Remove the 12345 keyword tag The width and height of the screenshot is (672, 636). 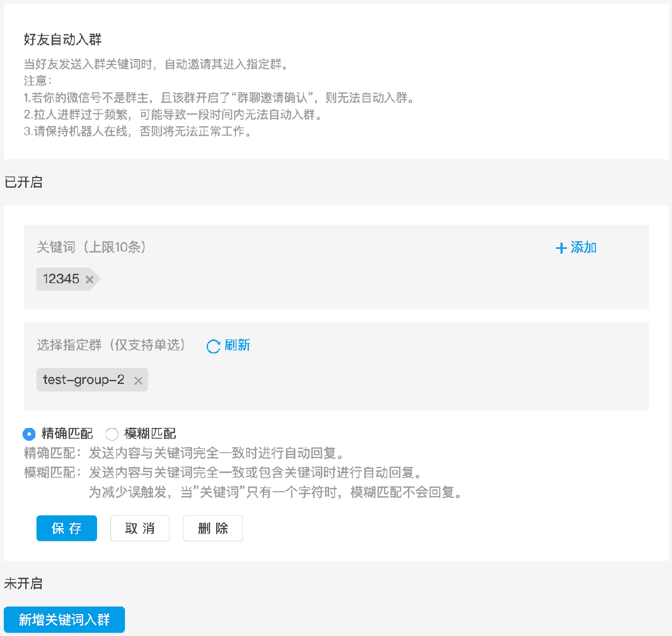point(90,279)
